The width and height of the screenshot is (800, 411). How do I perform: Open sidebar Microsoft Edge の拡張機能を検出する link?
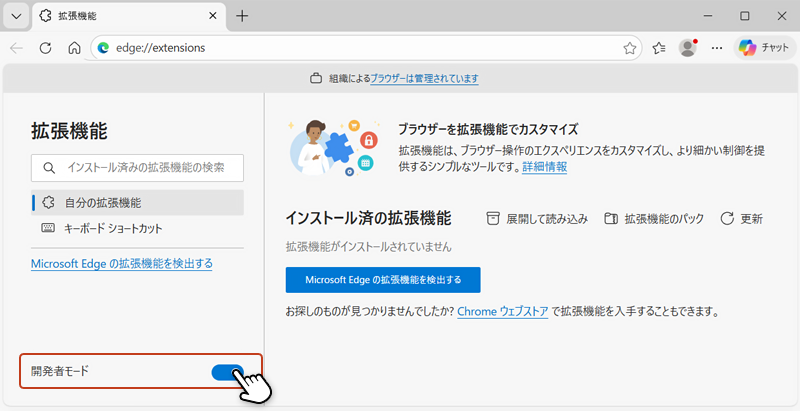pos(122,264)
